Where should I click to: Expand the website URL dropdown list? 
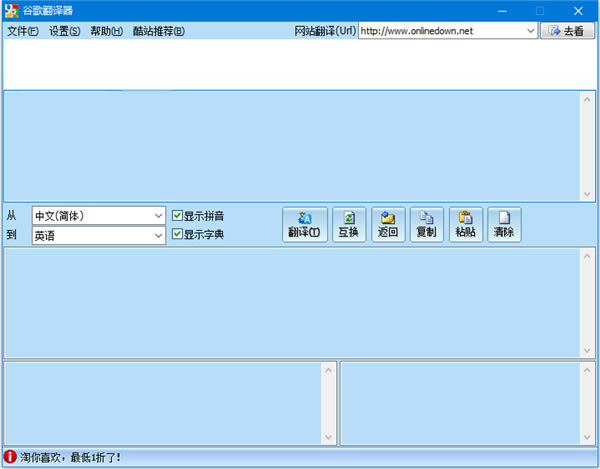pyautogui.click(x=530, y=31)
